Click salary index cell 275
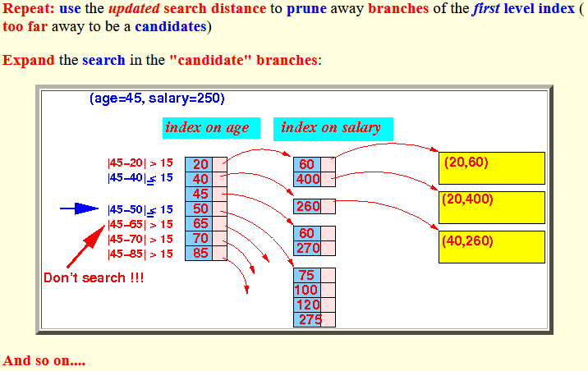This screenshot has width=588, height=371. [x=307, y=319]
